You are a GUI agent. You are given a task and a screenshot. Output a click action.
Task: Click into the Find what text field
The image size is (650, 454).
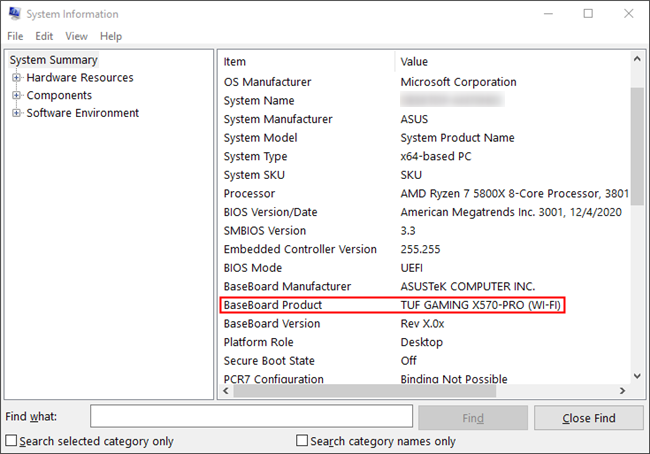tap(250, 417)
